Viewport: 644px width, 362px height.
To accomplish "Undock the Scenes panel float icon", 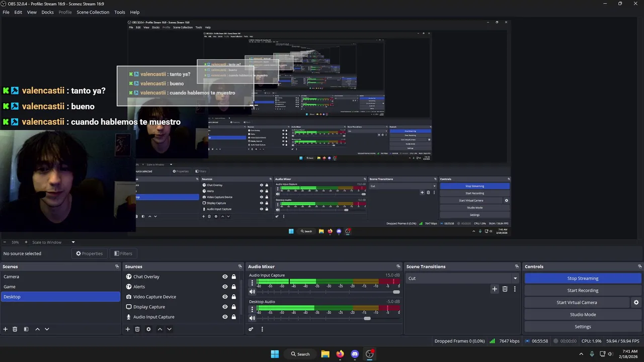I will tap(117, 266).
